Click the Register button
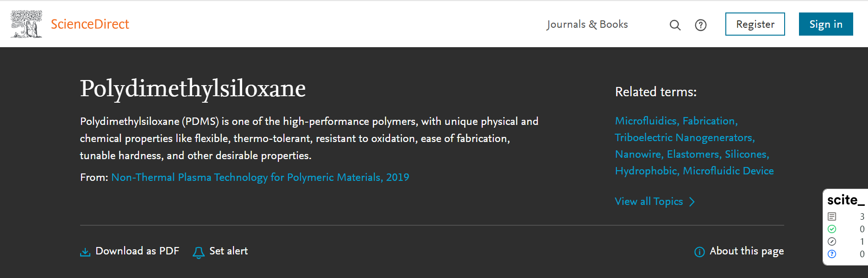 (755, 24)
